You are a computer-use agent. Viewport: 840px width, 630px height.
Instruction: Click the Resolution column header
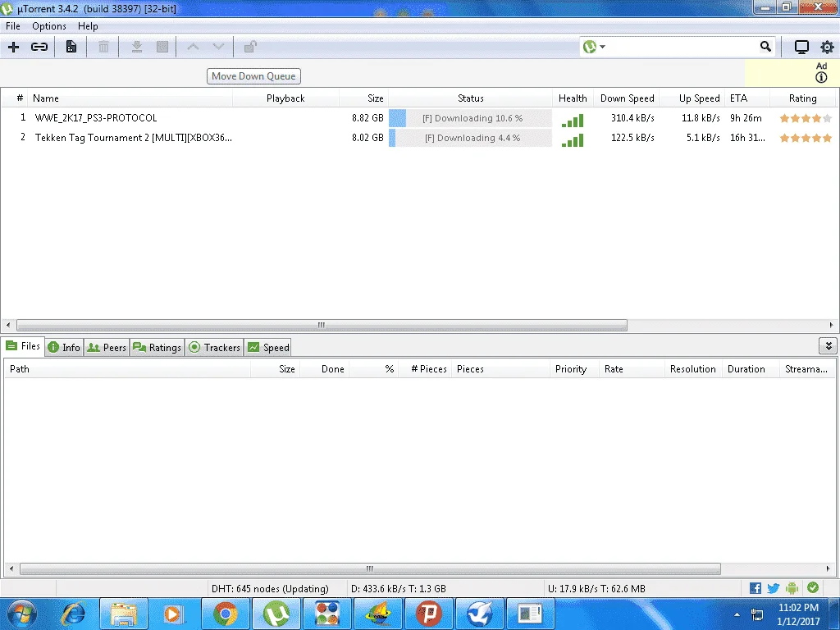point(692,369)
